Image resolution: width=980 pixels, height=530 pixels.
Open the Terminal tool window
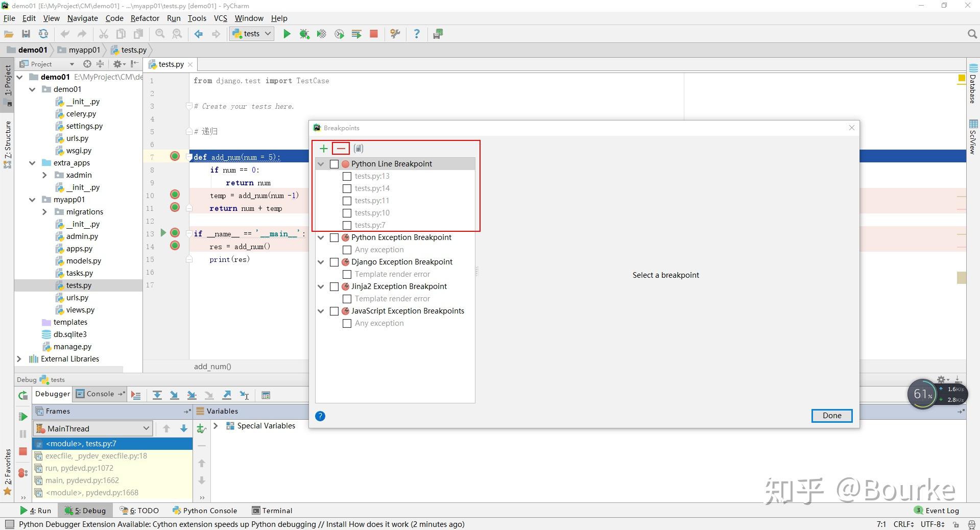(x=272, y=510)
